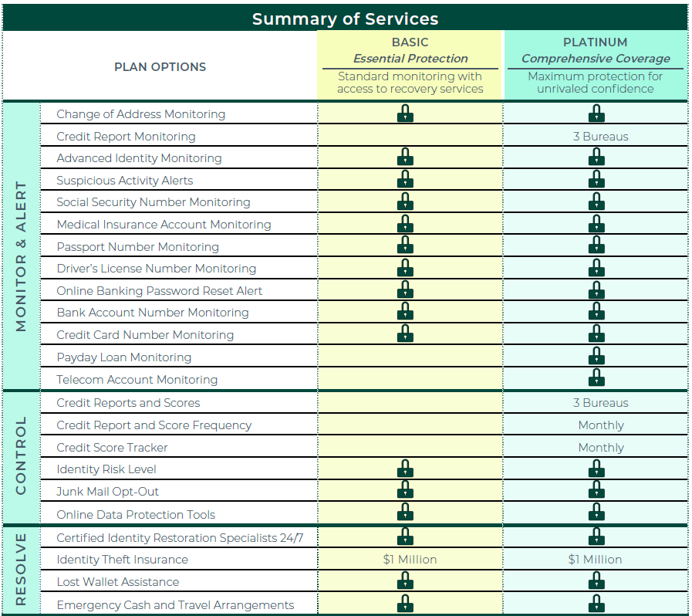Viewport: 692px width, 616px height.
Task: Click the Credit Report Monitoring row label
Action: click(x=126, y=137)
